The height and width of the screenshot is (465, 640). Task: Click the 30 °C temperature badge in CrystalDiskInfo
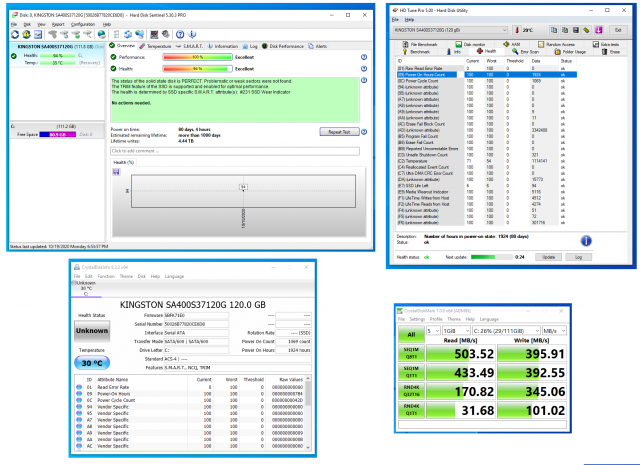pyautogui.click(x=92, y=363)
